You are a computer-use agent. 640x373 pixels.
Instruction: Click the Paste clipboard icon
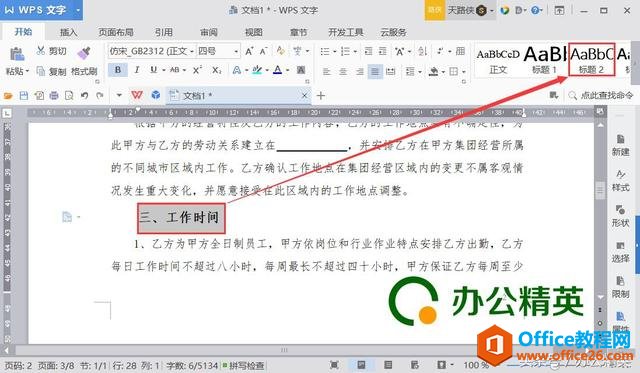pos(17,54)
